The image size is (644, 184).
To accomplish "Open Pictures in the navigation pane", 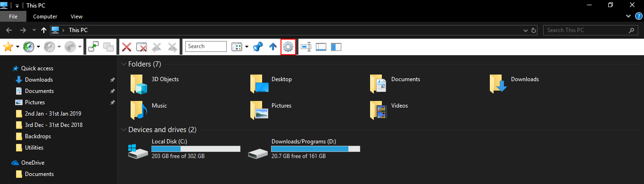I will coord(35,102).
